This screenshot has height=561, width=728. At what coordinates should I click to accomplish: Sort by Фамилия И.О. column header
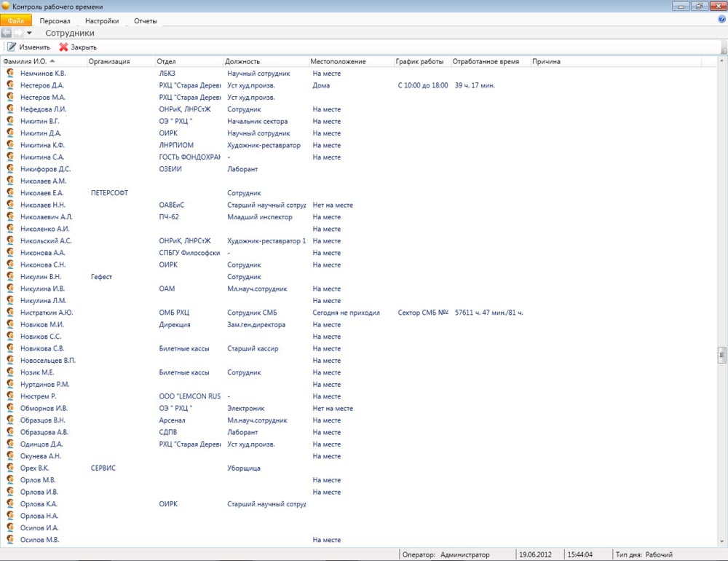(29, 62)
